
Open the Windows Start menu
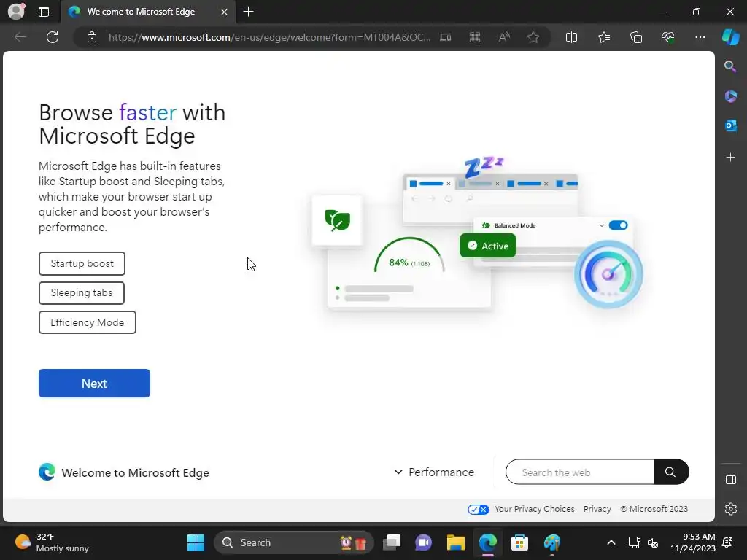[x=196, y=542]
